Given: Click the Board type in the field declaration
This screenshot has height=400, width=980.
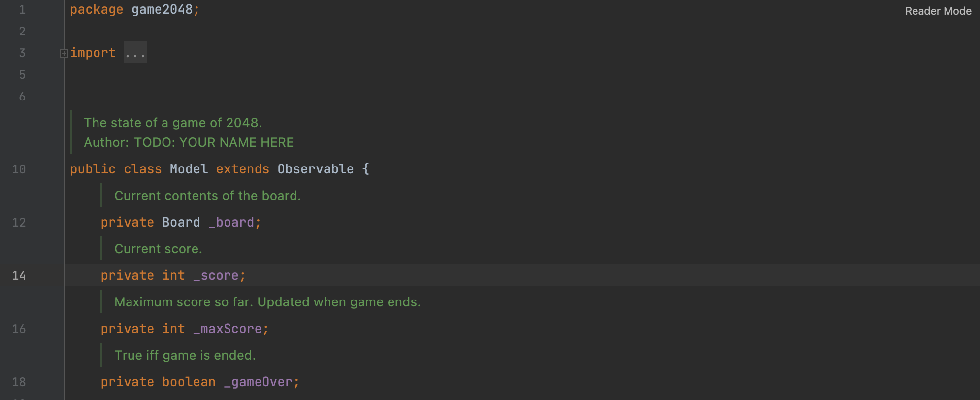Looking at the screenshot, I should 181,222.
